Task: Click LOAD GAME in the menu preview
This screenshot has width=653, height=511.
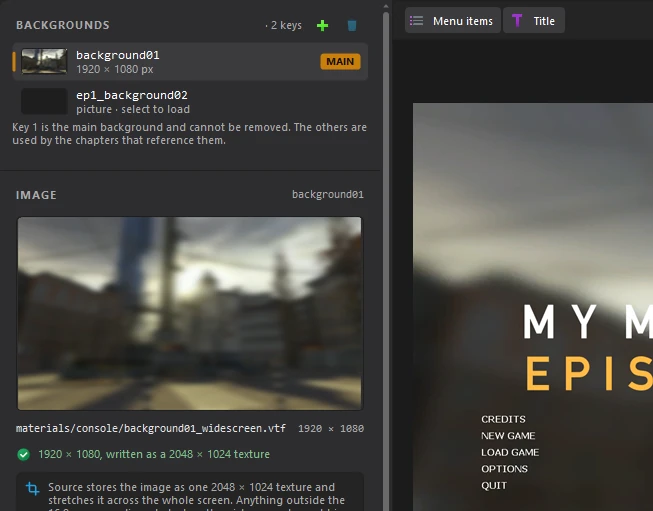Action: coord(510,453)
